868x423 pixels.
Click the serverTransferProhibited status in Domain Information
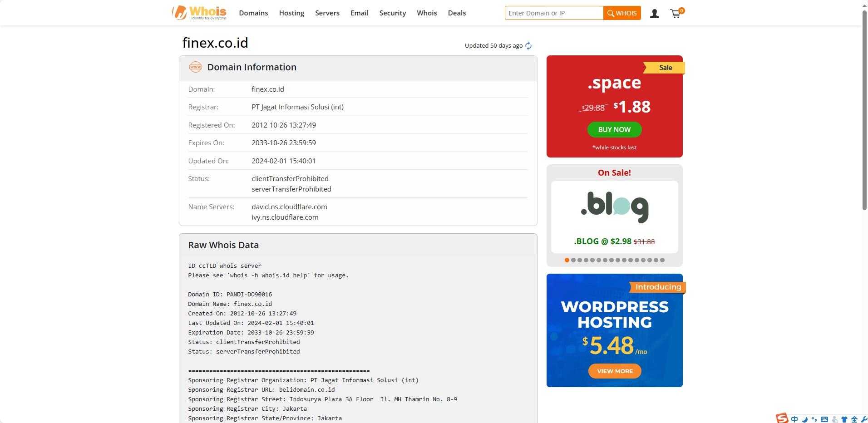coord(291,189)
